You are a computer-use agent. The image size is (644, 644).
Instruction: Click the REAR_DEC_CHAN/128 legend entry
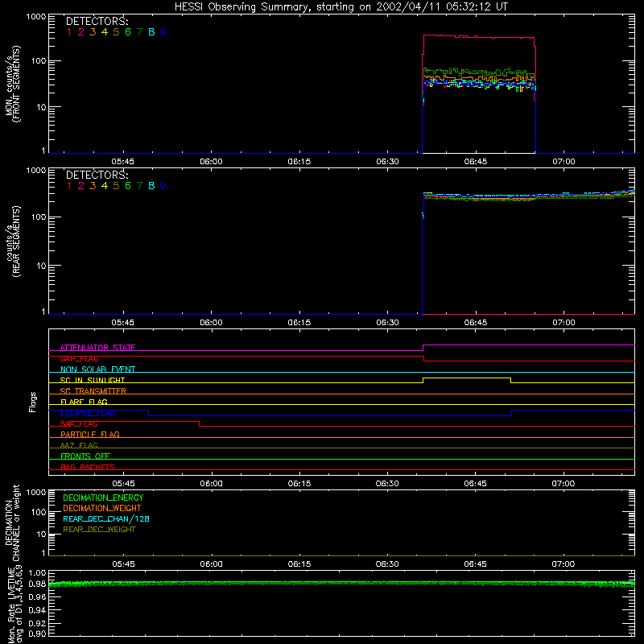pyautogui.click(x=106, y=518)
